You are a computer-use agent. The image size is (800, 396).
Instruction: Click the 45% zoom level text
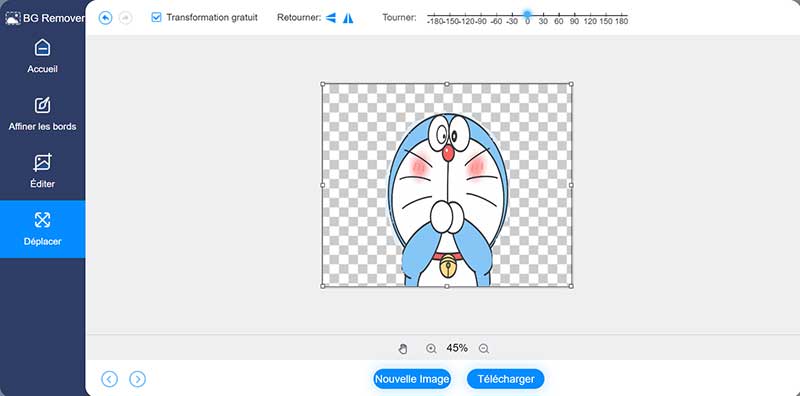coord(457,348)
